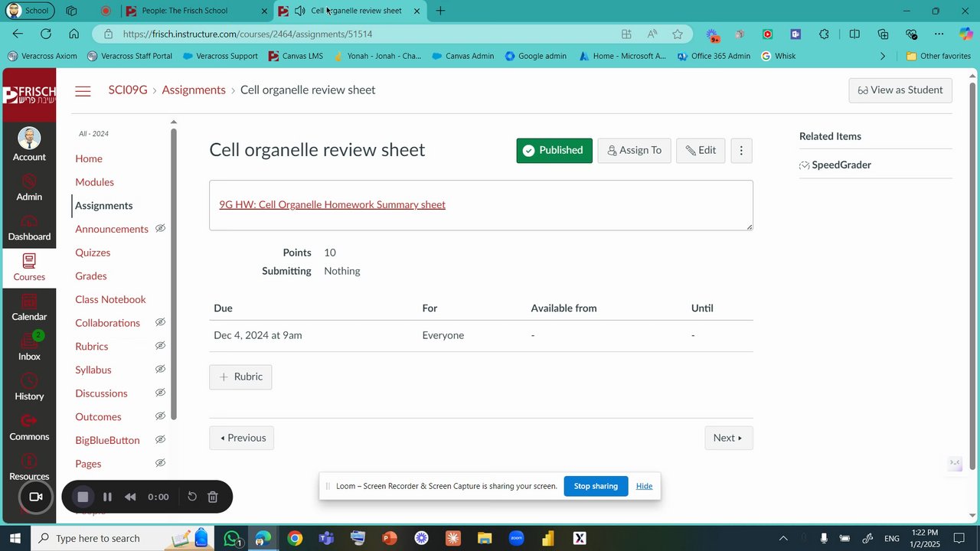Toggle Collaborations visibility eye icon

tap(160, 322)
